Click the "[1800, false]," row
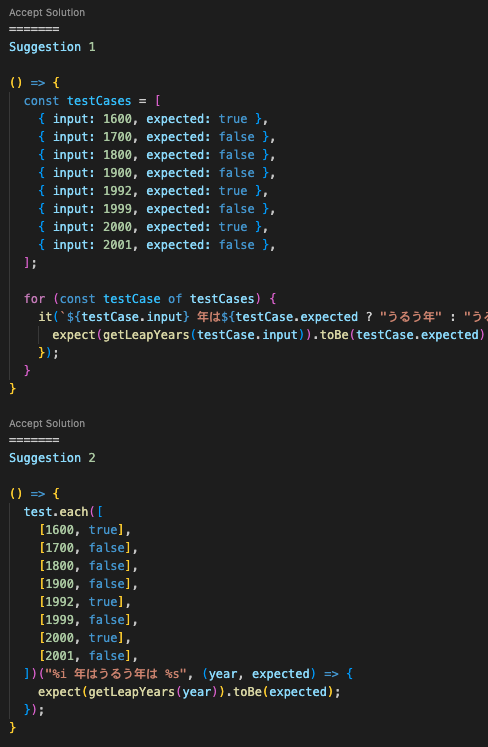 (89, 566)
